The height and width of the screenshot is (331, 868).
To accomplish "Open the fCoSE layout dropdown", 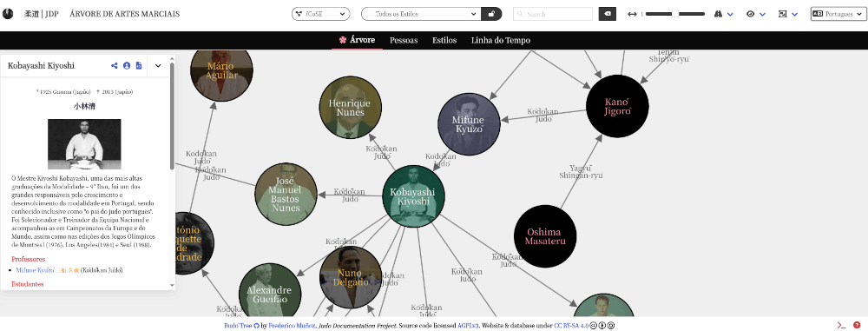I will (x=320, y=14).
